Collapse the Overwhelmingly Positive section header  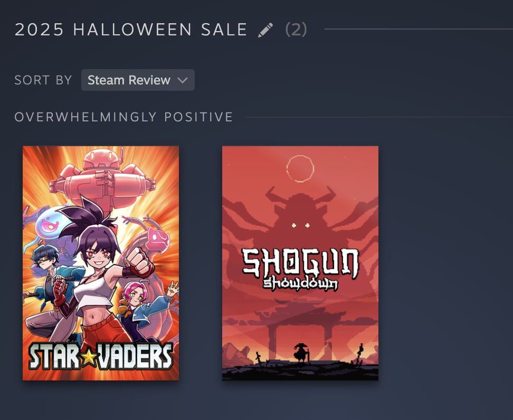(123, 117)
